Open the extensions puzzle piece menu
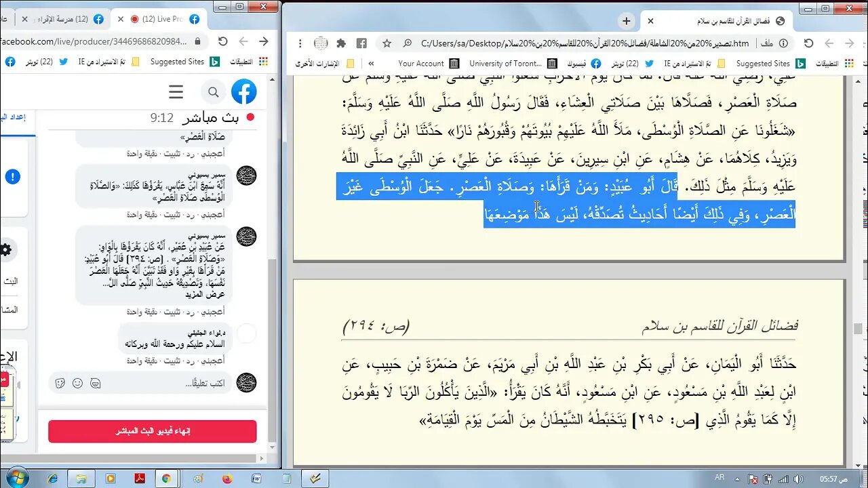The height and width of the screenshot is (488, 868). [341, 43]
